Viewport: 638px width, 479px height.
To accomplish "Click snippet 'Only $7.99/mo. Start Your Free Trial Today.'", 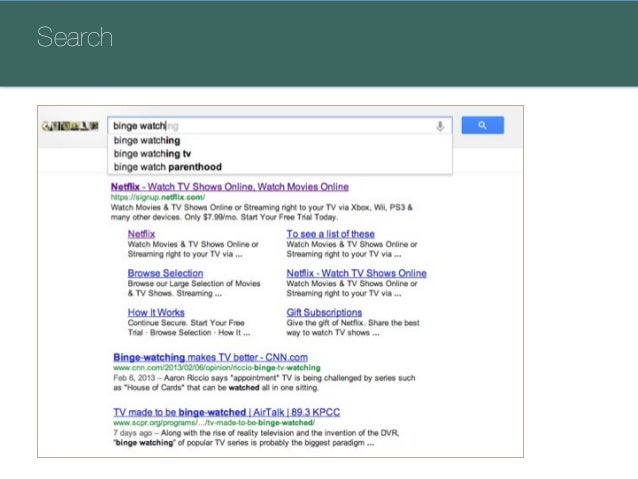I will coord(261,217).
